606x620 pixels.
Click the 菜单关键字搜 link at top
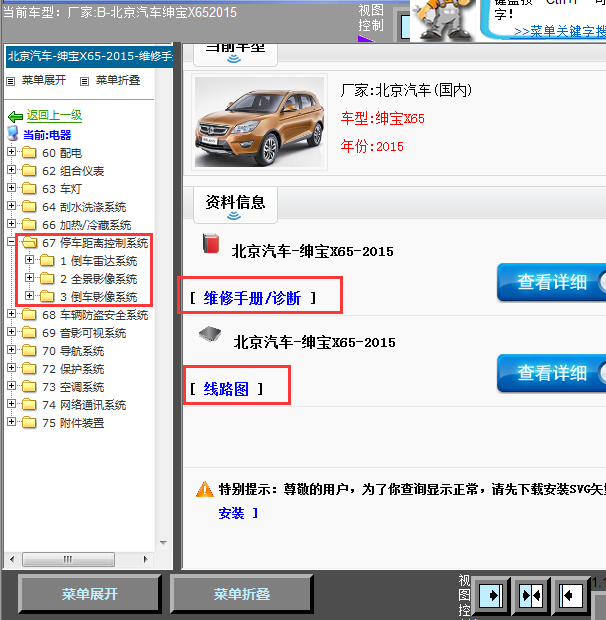coord(560,32)
